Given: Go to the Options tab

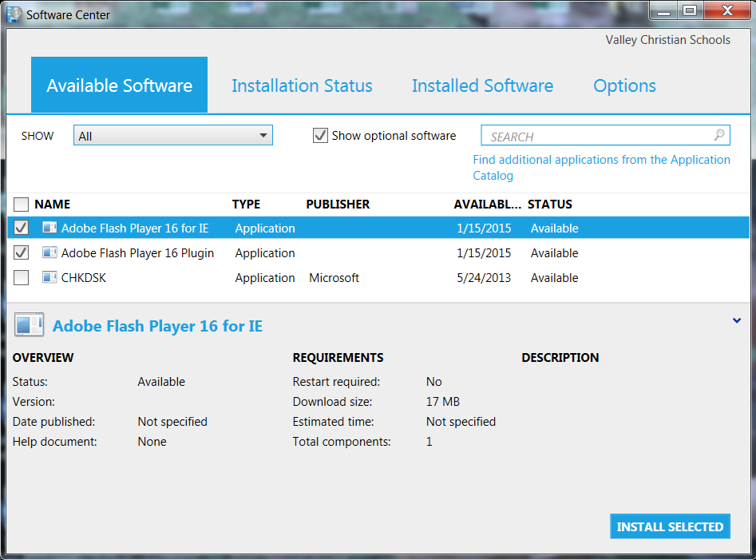Looking at the screenshot, I should click(x=624, y=86).
